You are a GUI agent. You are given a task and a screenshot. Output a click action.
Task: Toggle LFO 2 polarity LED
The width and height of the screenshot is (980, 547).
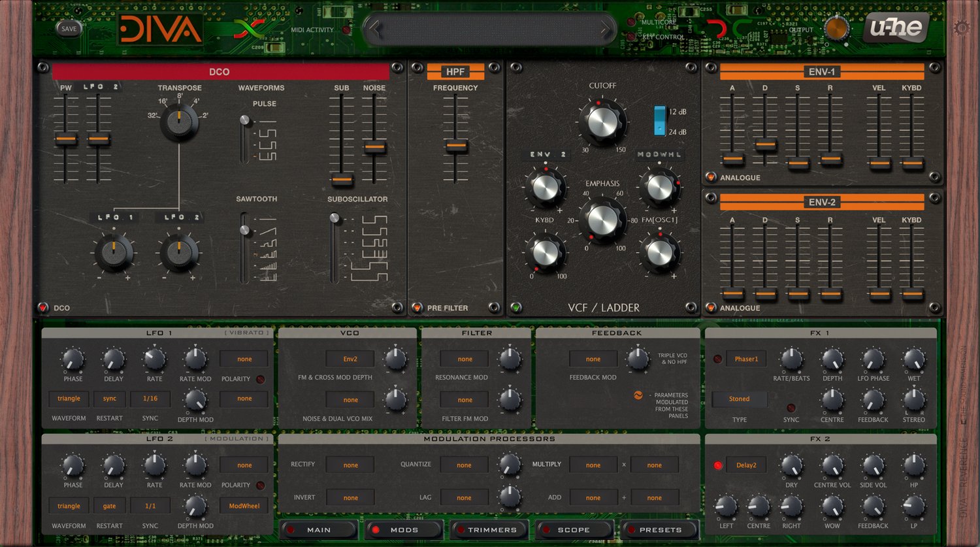click(260, 486)
